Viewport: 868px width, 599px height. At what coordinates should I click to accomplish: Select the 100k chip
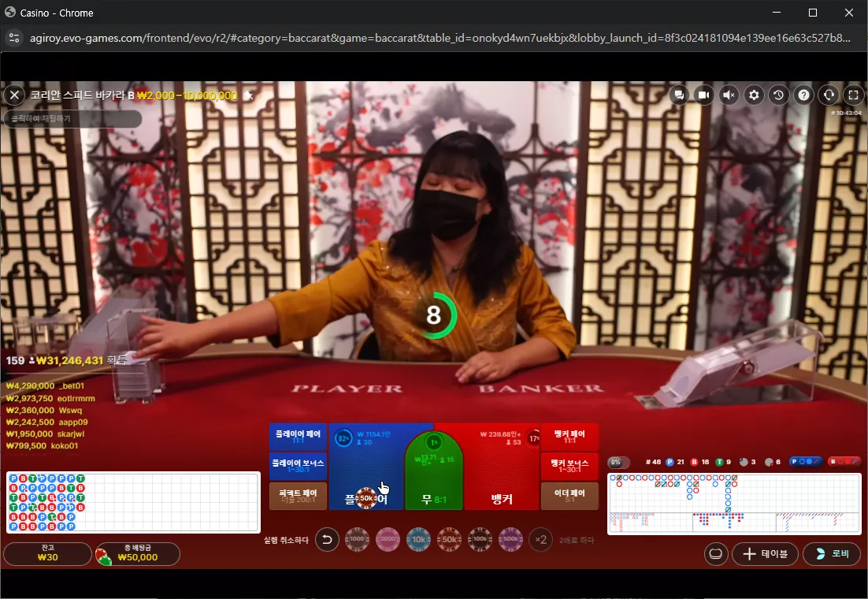pyautogui.click(x=480, y=539)
